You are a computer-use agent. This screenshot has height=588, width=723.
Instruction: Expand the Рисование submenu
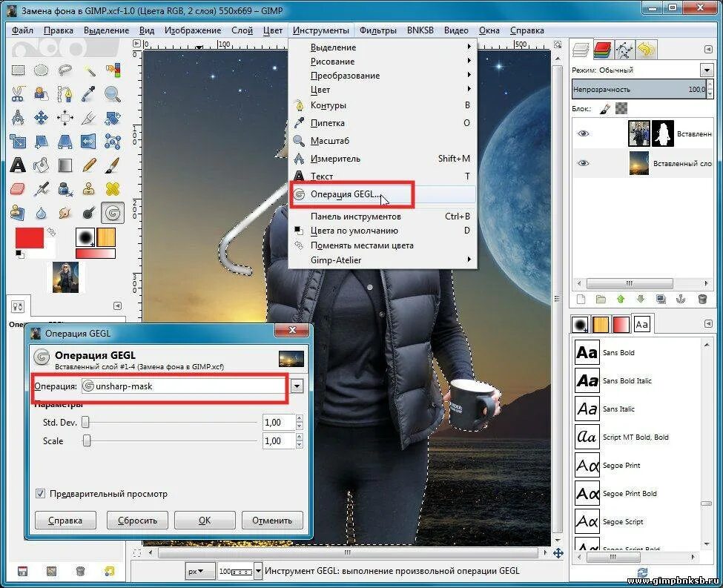[383, 62]
